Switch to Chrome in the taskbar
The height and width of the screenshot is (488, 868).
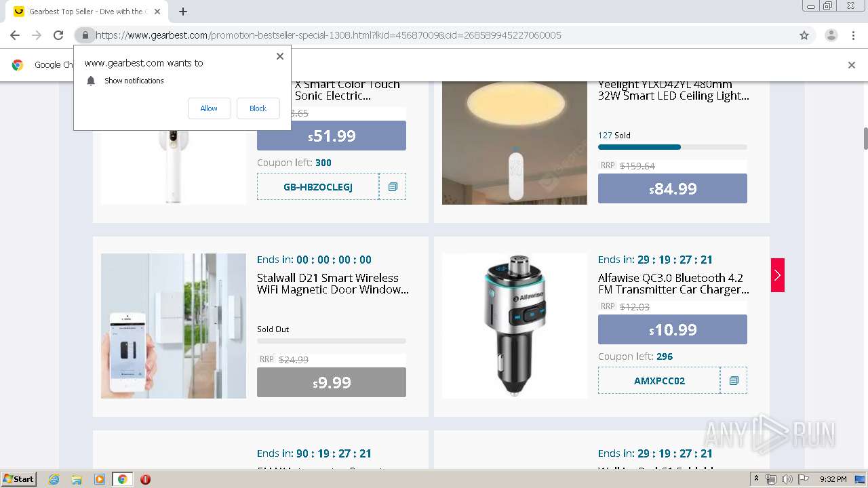click(122, 479)
